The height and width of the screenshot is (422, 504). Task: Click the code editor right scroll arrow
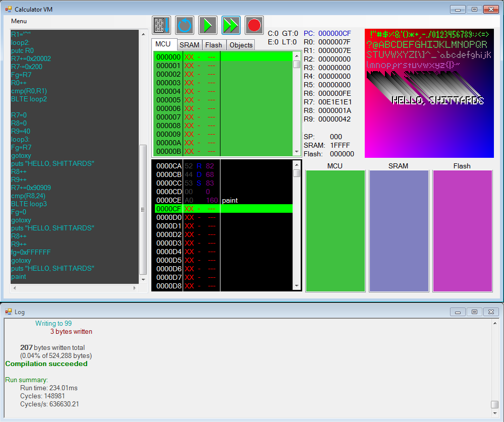135,288
